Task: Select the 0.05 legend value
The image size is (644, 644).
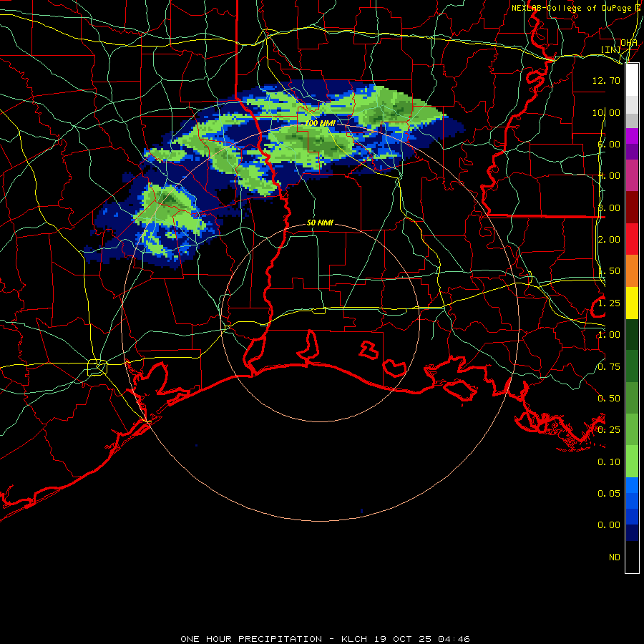Action: coord(609,494)
